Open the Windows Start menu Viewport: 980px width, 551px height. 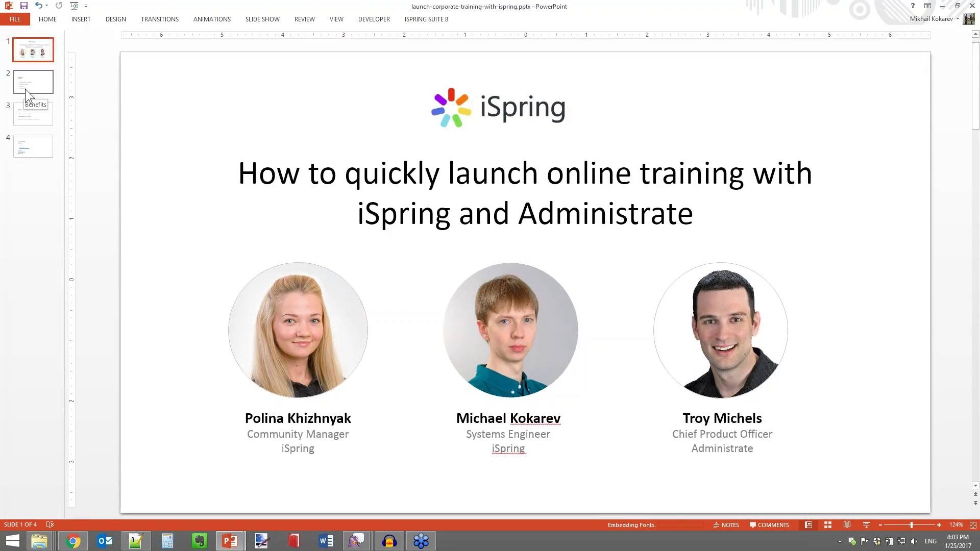[12, 541]
